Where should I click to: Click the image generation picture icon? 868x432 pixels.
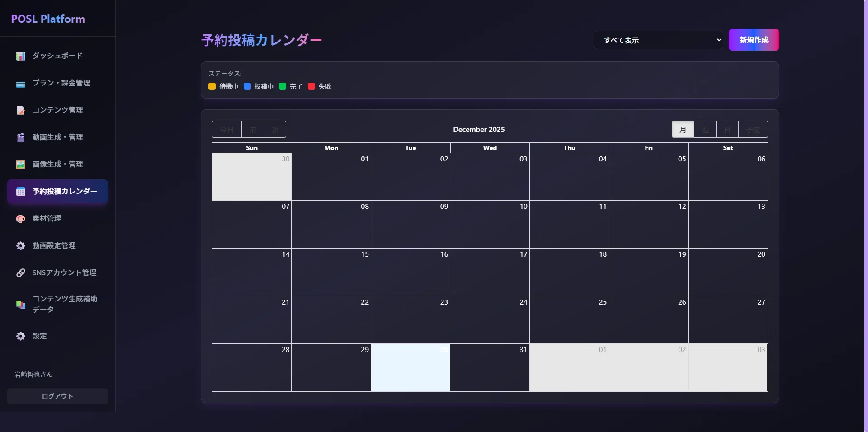[21, 164]
